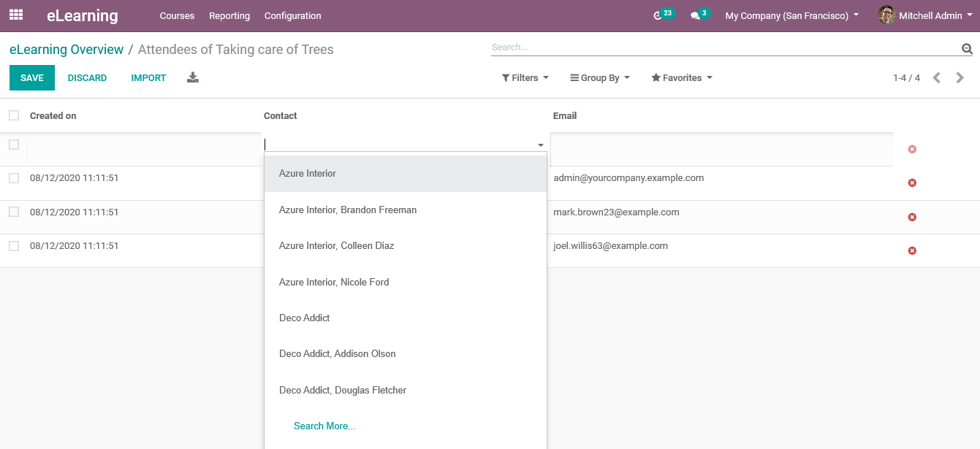Go to next page arrow
Viewport: 980px width, 449px height.
tap(960, 77)
